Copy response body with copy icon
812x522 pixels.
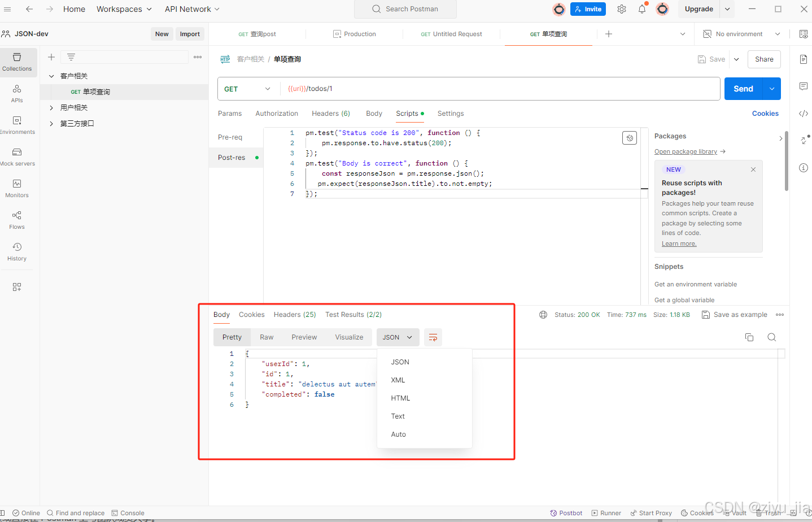749,337
